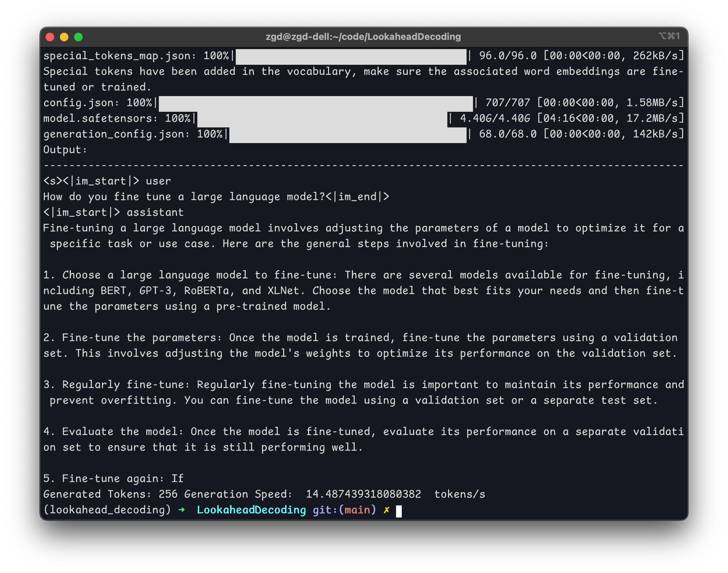Click the 'Output:' line

tap(65, 150)
